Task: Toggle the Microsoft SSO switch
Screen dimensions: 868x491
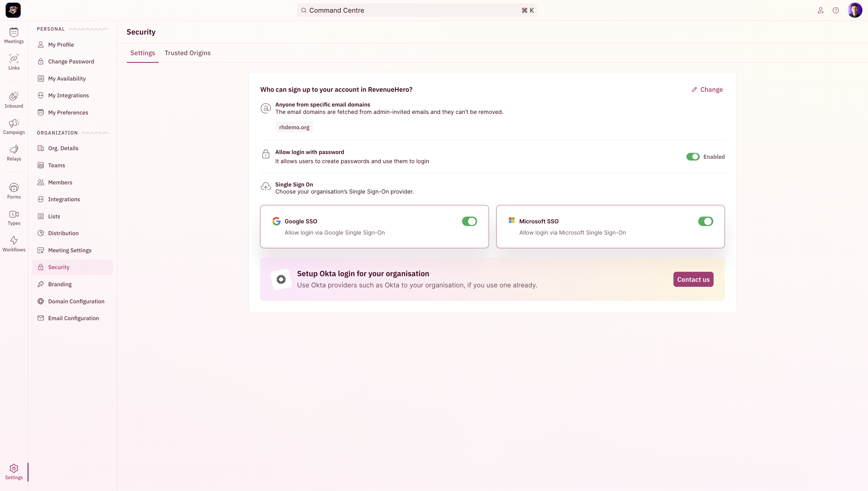Action: pos(705,222)
